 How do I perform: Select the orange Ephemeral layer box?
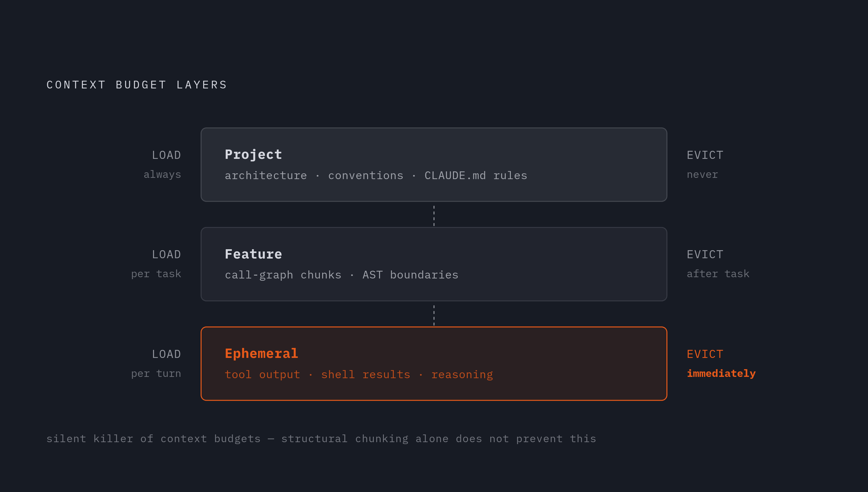click(434, 364)
